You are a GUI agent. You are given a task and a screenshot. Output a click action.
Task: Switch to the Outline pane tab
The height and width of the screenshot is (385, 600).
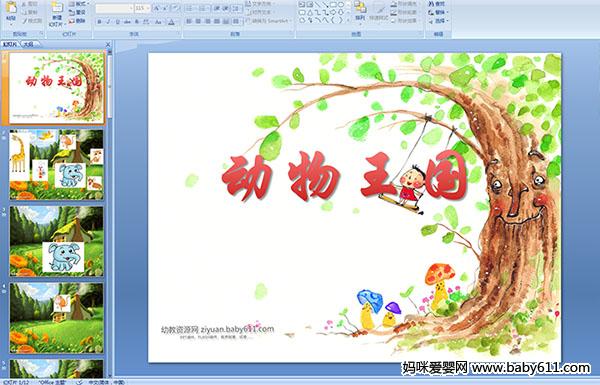point(27,44)
